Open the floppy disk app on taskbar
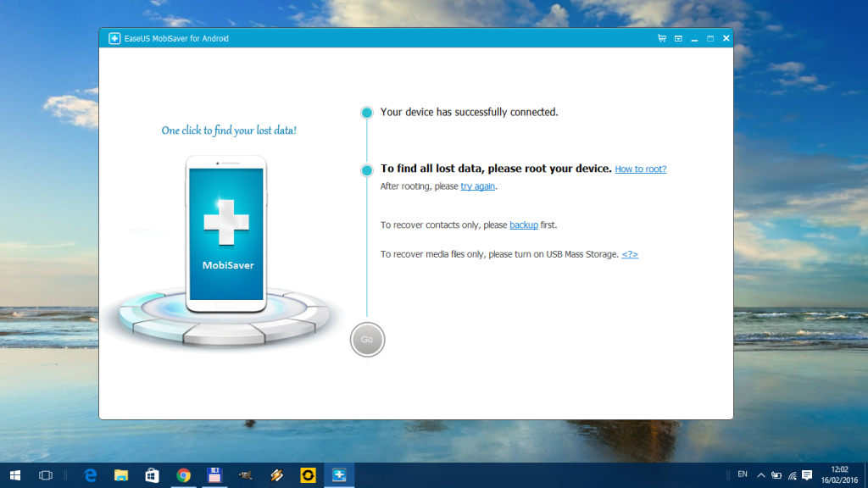868x488 pixels. [214, 475]
